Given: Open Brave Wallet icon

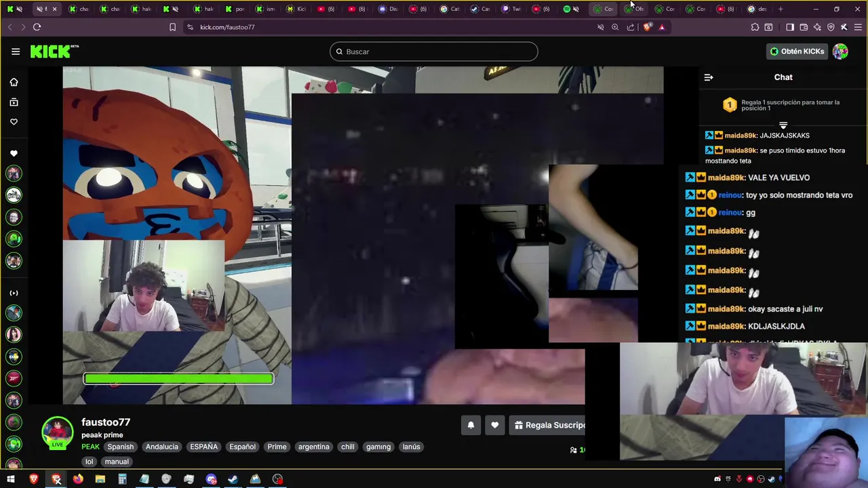Looking at the screenshot, I should 804,27.
